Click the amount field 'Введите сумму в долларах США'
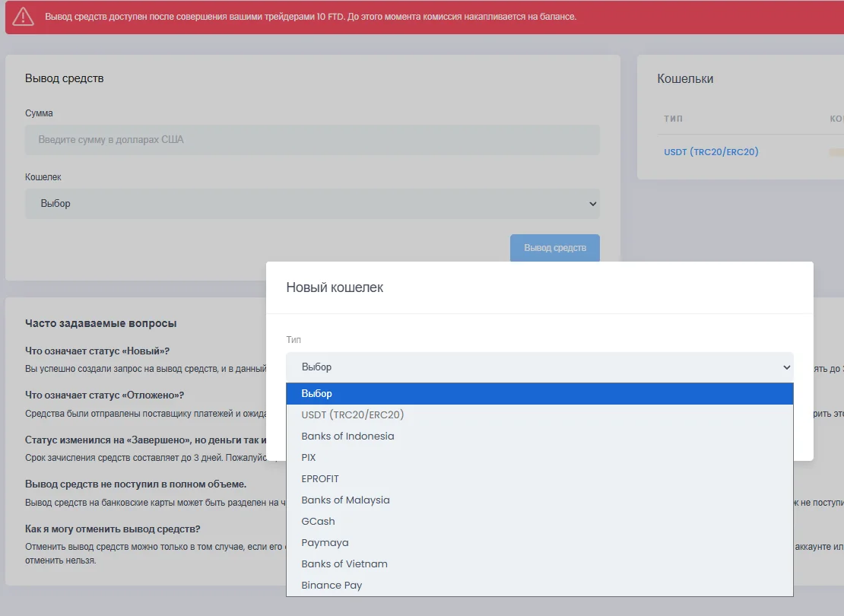The height and width of the screenshot is (616, 844). [x=313, y=140]
